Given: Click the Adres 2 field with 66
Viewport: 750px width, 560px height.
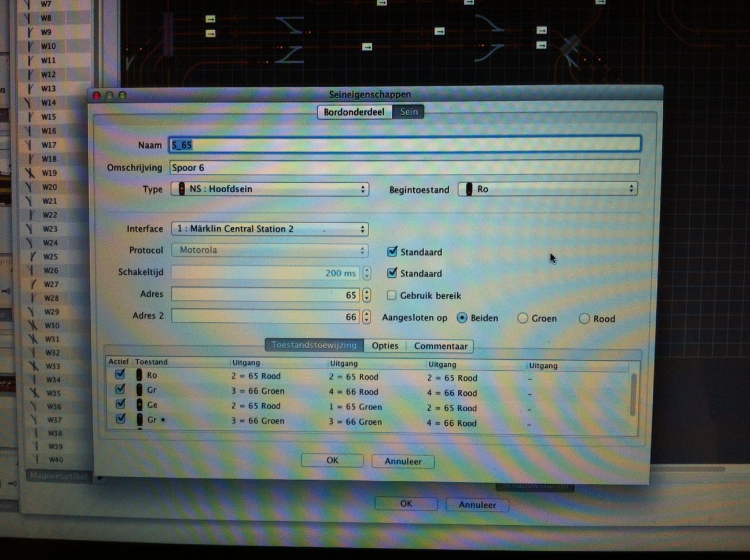Looking at the screenshot, I should [x=266, y=316].
